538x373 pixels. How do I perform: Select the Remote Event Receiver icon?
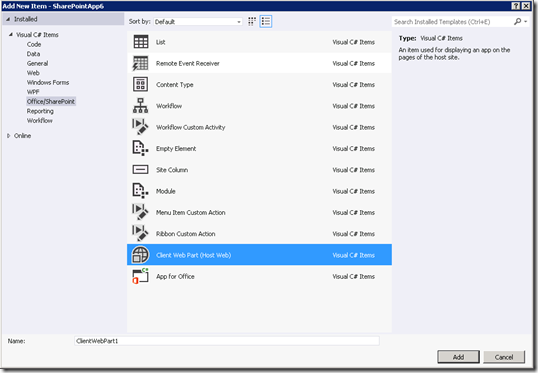coord(141,63)
